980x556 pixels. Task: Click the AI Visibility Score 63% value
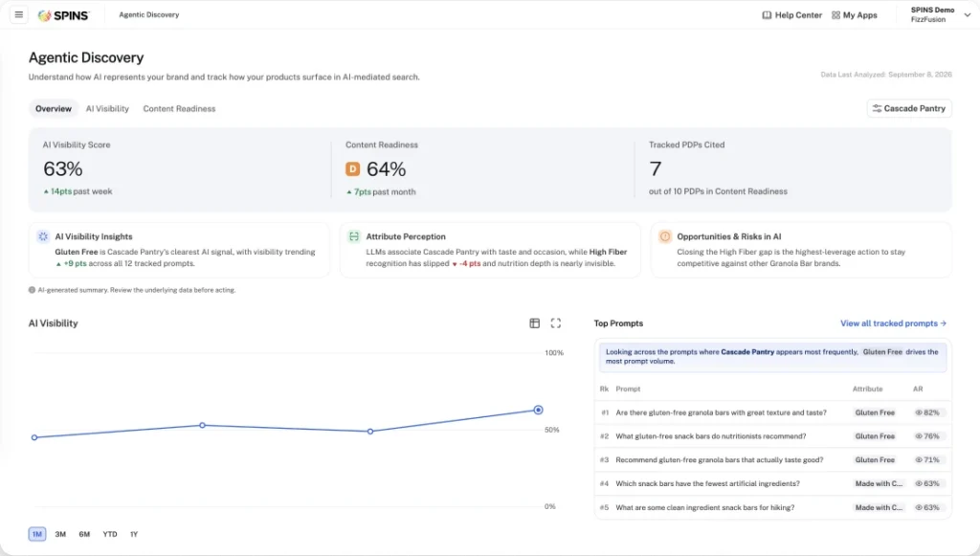pyautogui.click(x=62, y=168)
